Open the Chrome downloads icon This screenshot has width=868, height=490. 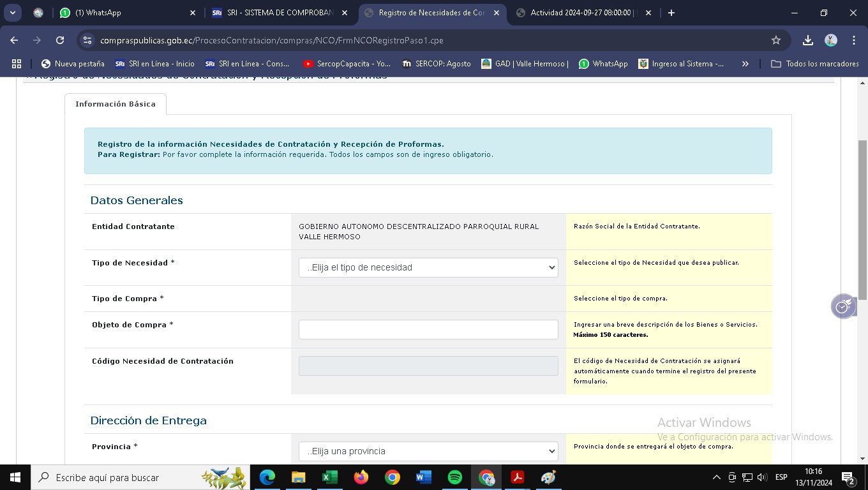(x=808, y=40)
